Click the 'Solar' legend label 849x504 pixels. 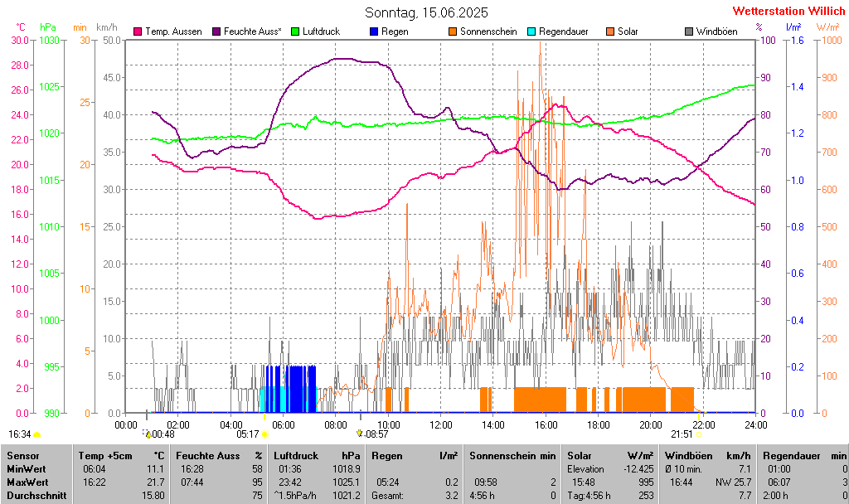click(628, 32)
